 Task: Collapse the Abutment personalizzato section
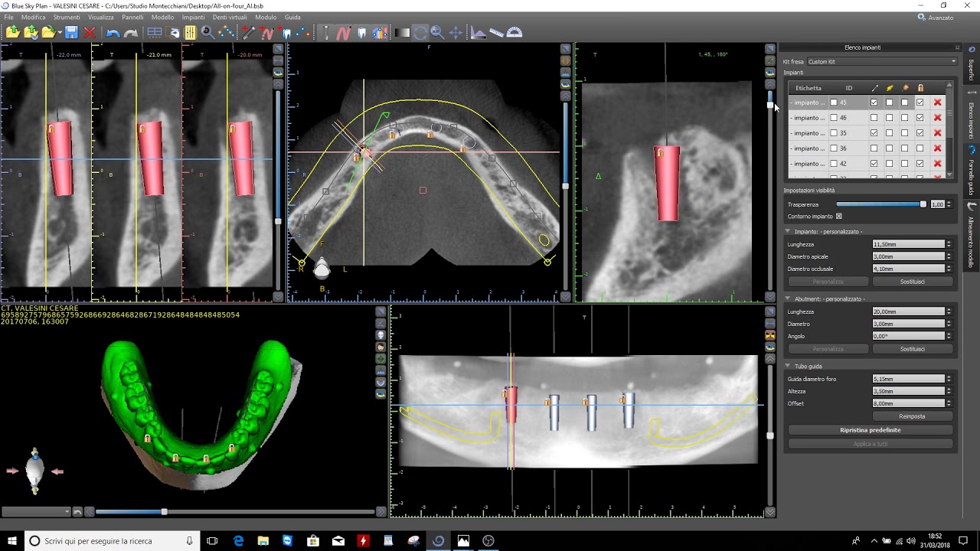click(788, 298)
